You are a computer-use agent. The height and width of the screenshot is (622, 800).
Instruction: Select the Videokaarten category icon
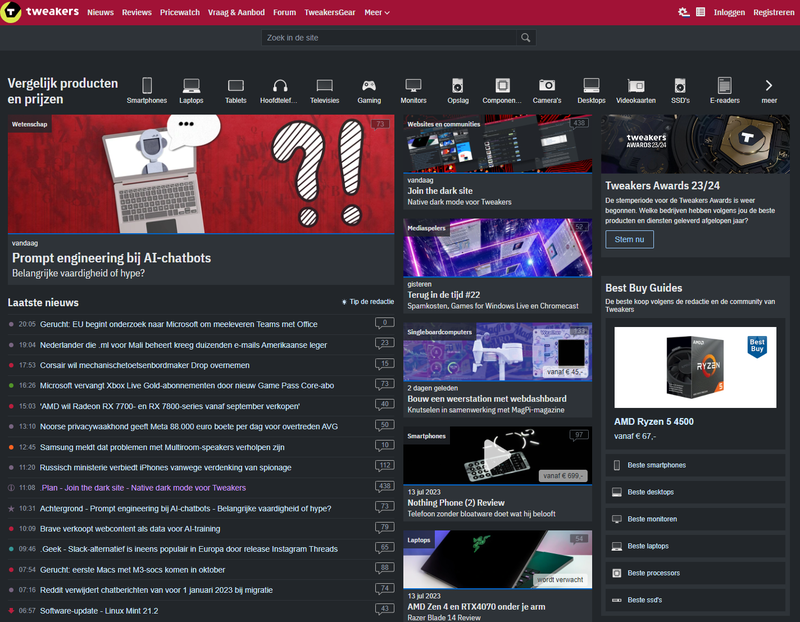click(x=636, y=86)
